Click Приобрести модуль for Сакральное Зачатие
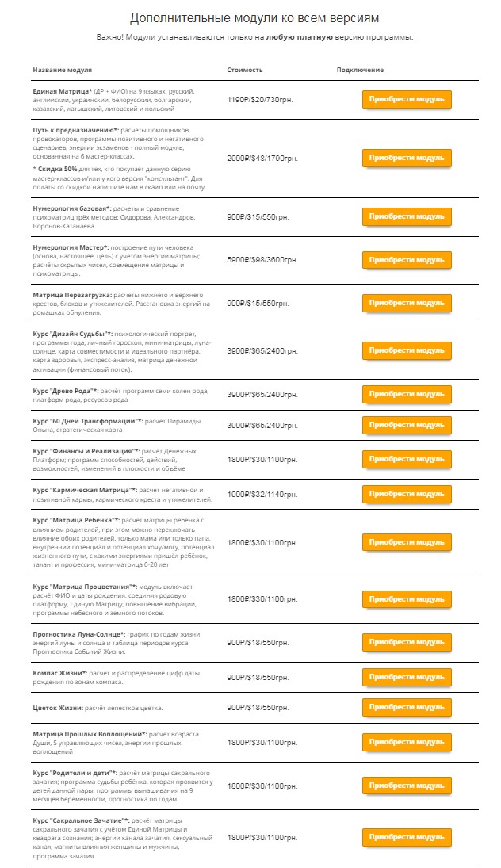This screenshot has width=501, height=868. click(407, 837)
